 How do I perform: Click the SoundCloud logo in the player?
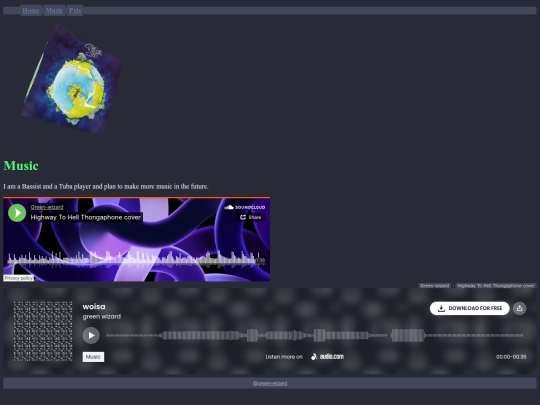tap(245, 207)
